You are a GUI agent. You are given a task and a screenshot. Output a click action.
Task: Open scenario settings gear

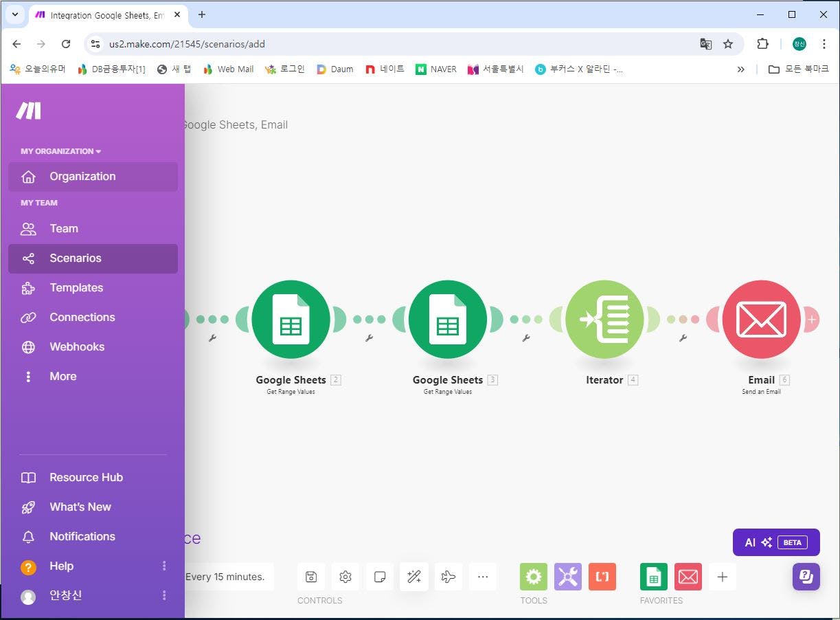(345, 577)
